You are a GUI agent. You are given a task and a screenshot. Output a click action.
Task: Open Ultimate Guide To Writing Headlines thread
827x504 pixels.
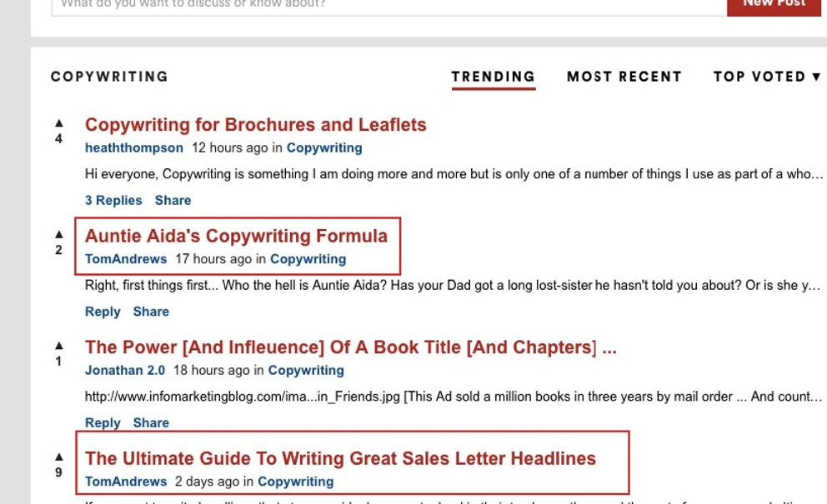(340, 459)
